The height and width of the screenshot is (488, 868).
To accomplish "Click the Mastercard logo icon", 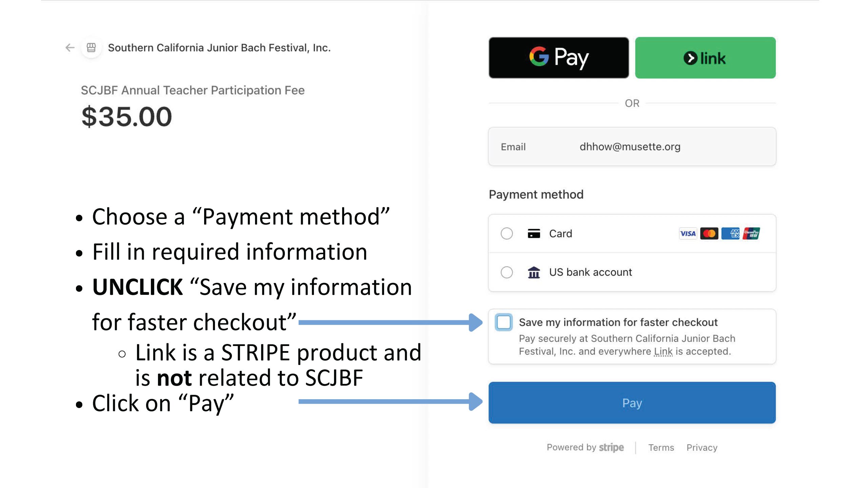I will 709,233.
